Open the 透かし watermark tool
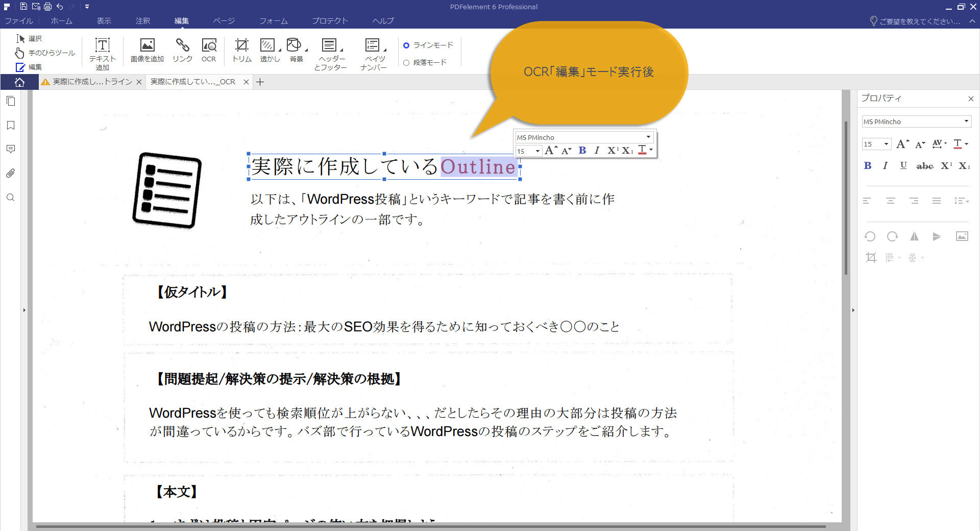The height and width of the screenshot is (531, 980). pyautogui.click(x=270, y=51)
